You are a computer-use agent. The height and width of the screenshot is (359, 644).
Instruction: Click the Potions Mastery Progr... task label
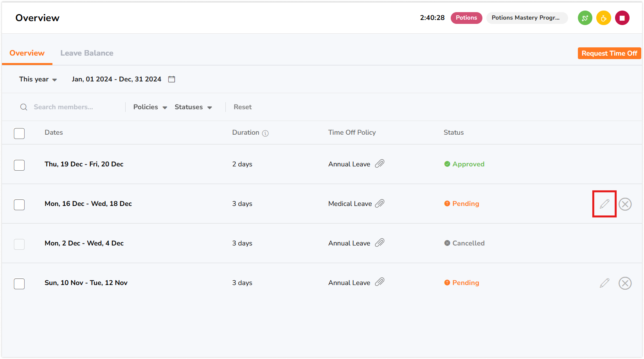pyautogui.click(x=527, y=18)
